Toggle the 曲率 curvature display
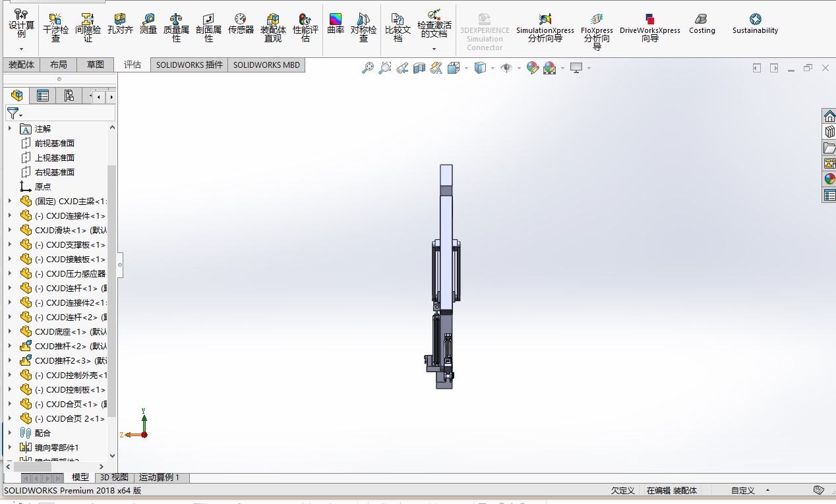Image resolution: width=836 pixels, height=504 pixels. pos(336,24)
